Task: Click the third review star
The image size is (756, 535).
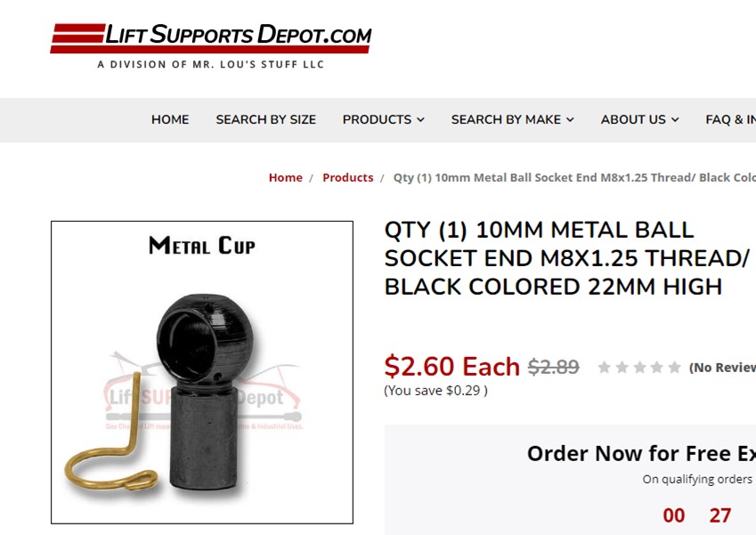Action: point(639,368)
